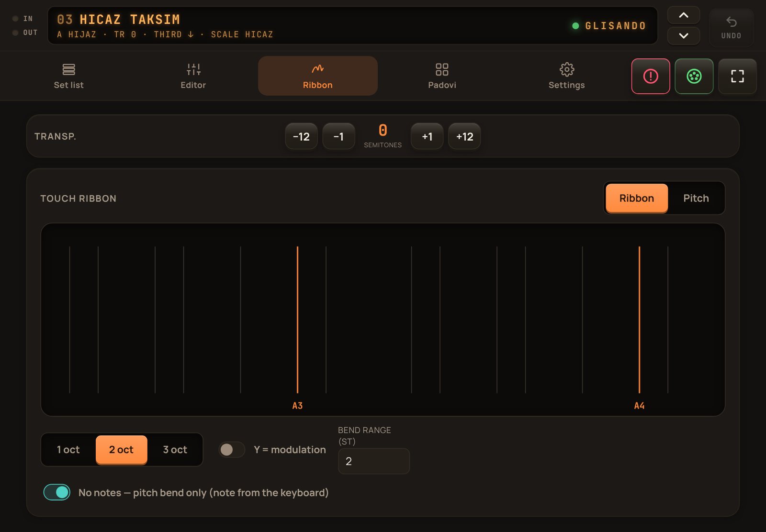Click the GLISANDO status label

point(616,26)
